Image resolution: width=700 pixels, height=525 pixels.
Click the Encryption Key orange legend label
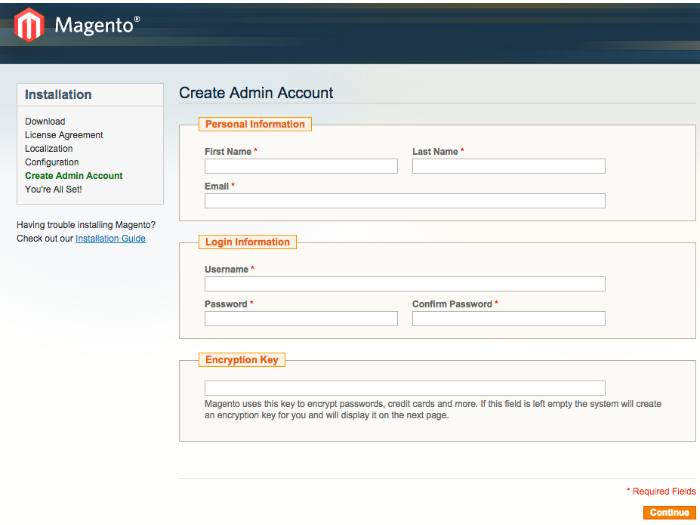(x=242, y=360)
